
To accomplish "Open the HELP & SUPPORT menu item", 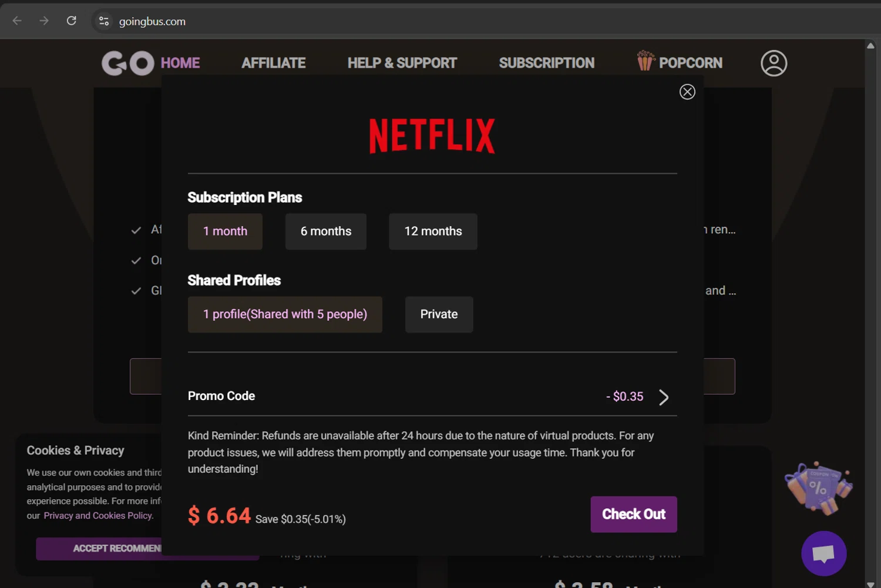I will coord(402,63).
